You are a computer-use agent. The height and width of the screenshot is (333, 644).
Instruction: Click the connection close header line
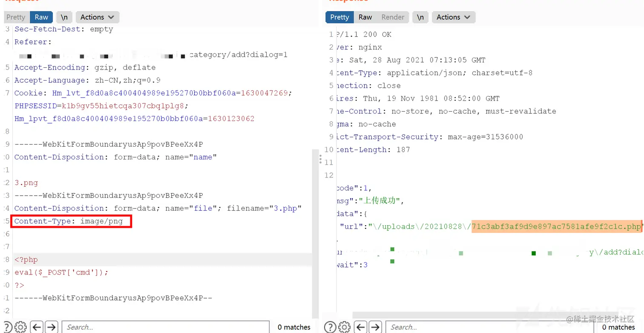click(x=368, y=85)
